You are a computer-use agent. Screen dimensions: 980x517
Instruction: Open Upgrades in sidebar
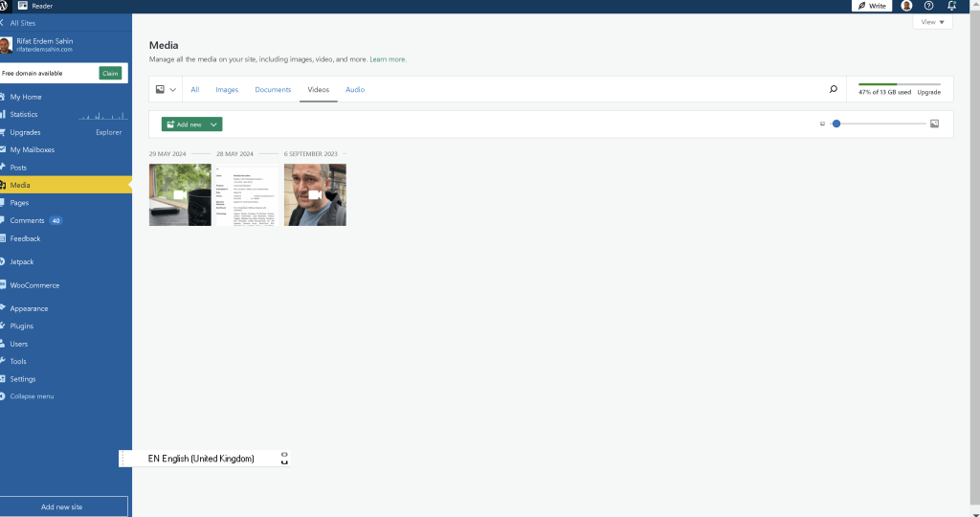click(x=66, y=132)
